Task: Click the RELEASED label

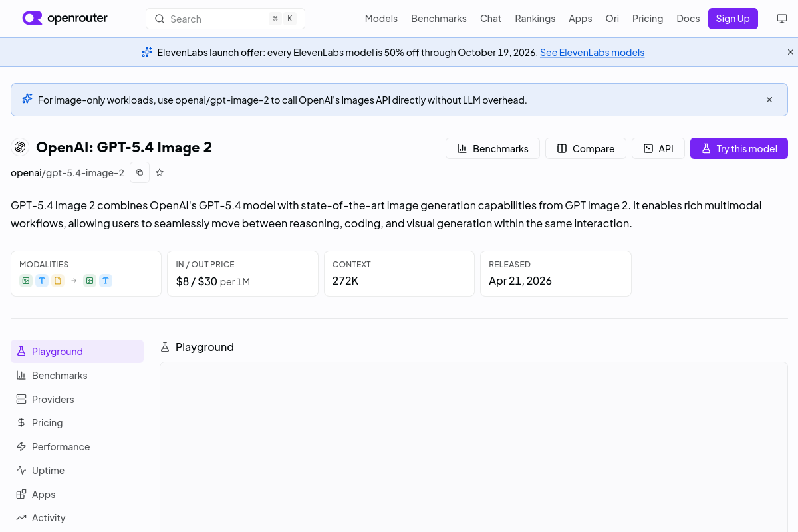Action: [x=509, y=264]
